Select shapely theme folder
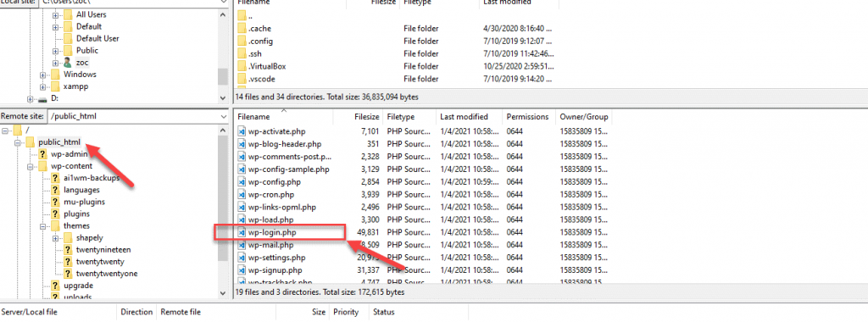Screen dimensions: 868x322 tap(89, 238)
